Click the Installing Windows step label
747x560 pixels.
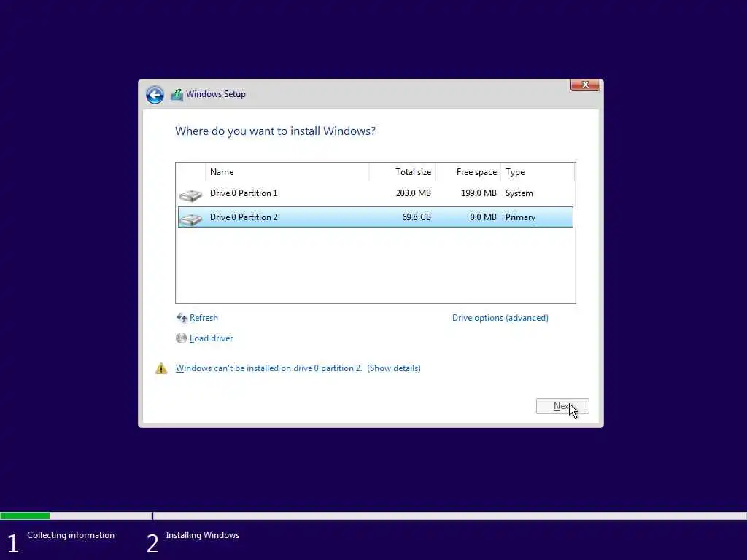[203, 535]
